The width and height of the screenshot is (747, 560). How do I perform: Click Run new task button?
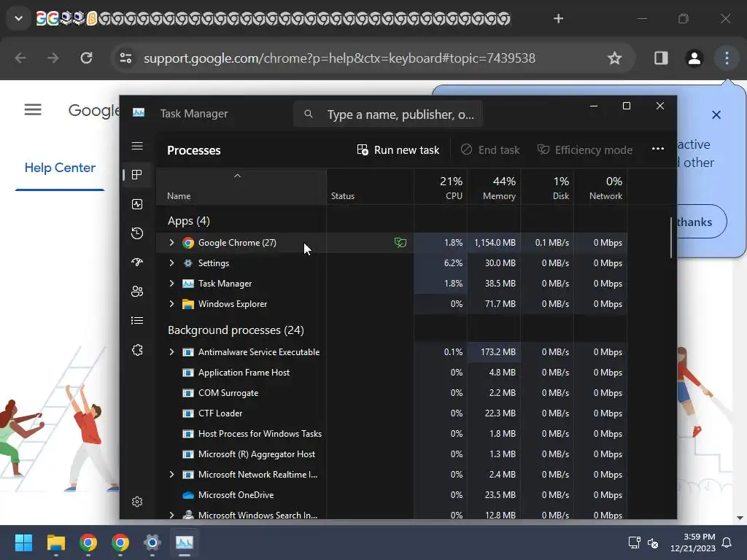click(x=398, y=150)
